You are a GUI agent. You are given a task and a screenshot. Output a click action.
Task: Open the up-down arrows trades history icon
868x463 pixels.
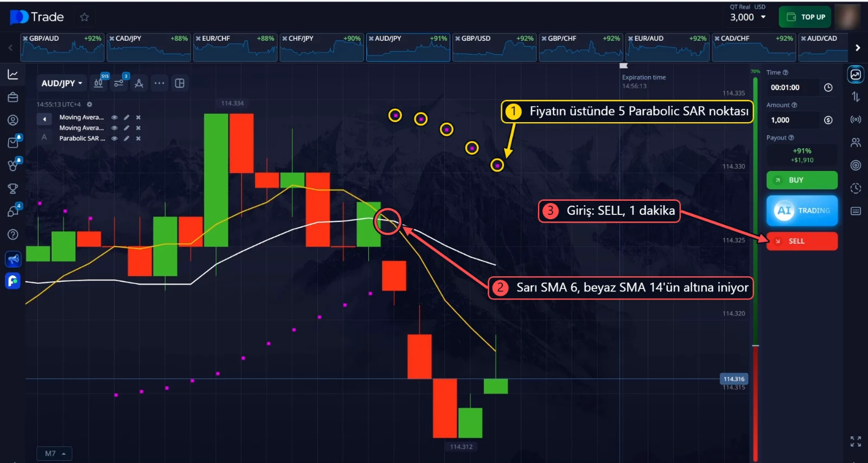(856, 97)
